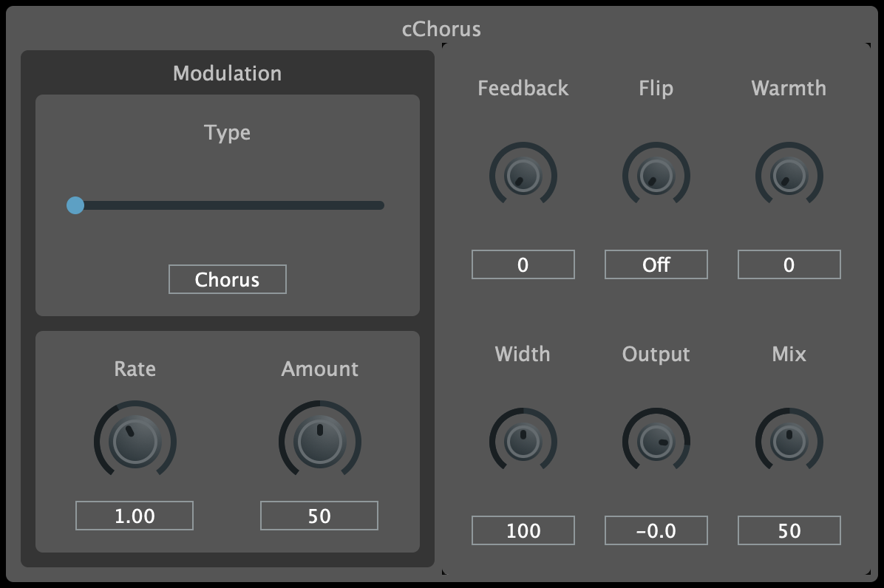
Task: Click the Flip value box showing Off
Action: click(656, 264)
